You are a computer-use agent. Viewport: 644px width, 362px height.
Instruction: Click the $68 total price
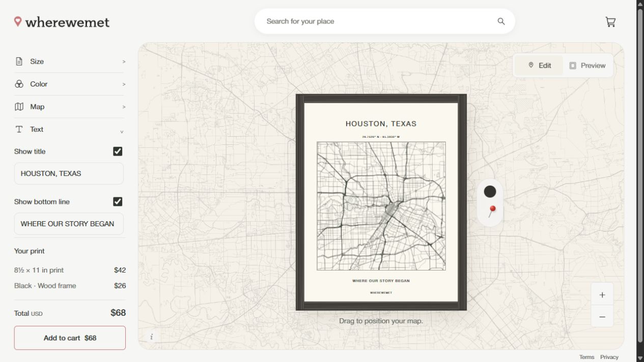click(x=118, y=313)
